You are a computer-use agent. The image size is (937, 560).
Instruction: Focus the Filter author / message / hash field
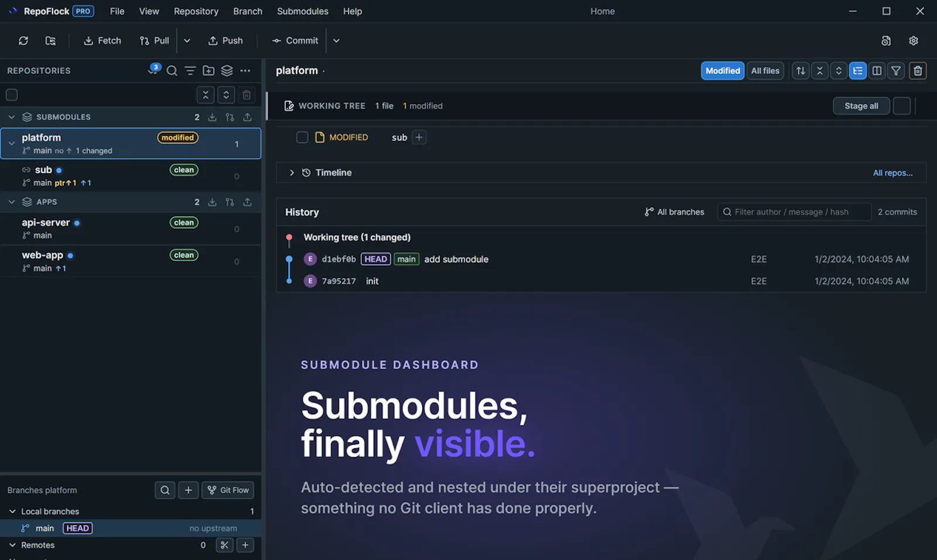pos(794,212)
